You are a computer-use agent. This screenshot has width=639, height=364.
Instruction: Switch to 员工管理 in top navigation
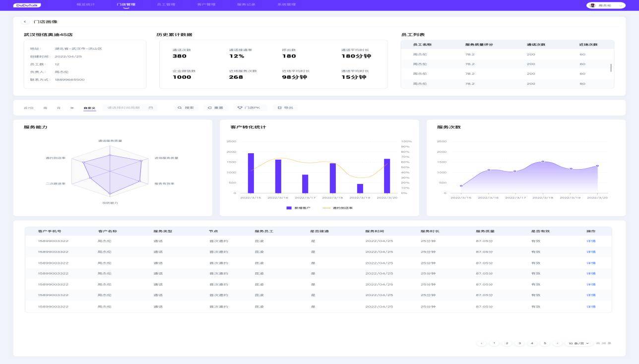pyautogui.click(x=166, y=4)
